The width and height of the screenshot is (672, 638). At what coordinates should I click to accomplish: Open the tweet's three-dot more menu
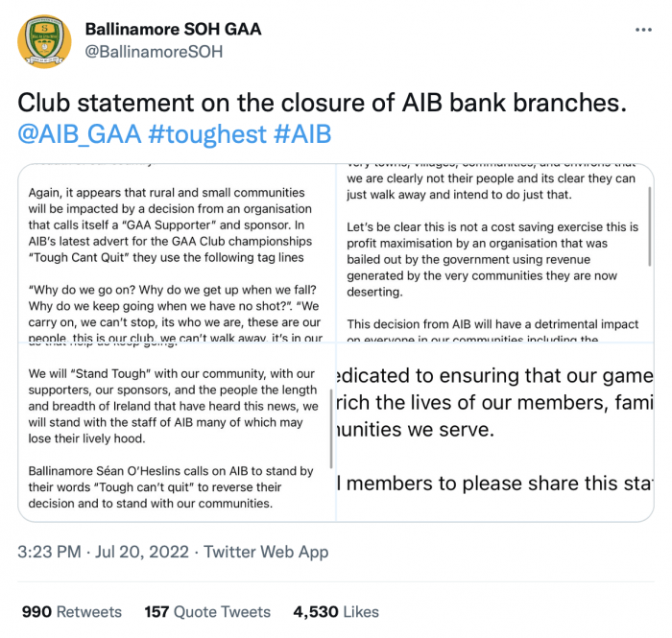[x=643, y=30]
